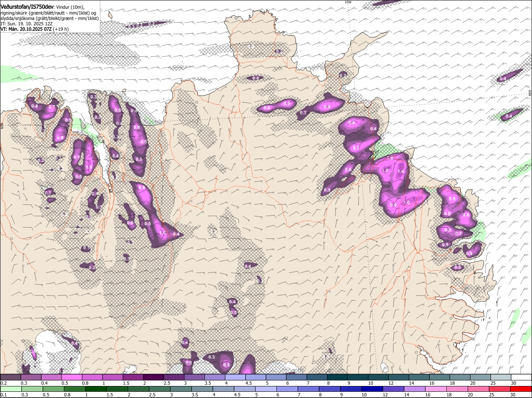Click the (+19 h) forecast offset text
The width and height of the screenshot is (532, 398).
[61, 29]
